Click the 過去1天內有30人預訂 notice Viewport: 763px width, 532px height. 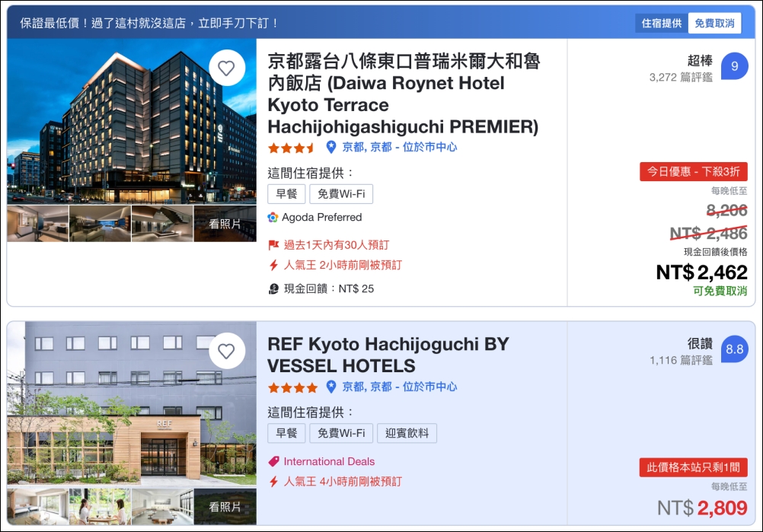coord(337,245)
